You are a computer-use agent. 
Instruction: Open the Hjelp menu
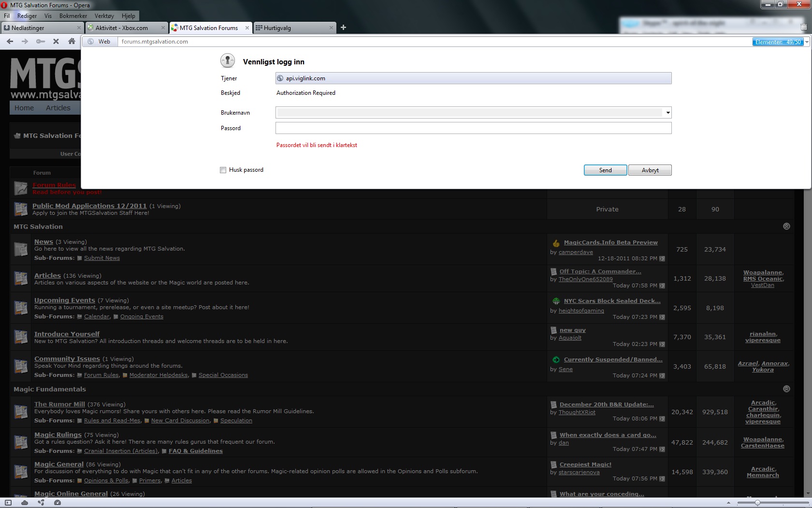tap(129, 16)
